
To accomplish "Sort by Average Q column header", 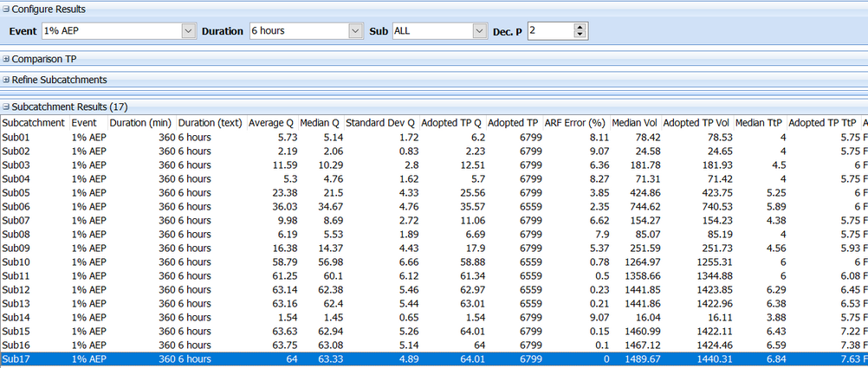I will tap(271, 123).
